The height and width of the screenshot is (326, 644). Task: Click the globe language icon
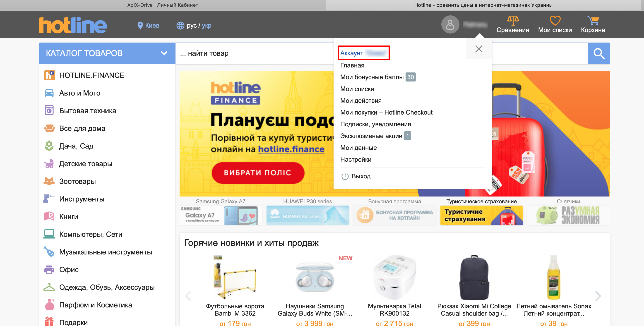(x=180, y=26)
